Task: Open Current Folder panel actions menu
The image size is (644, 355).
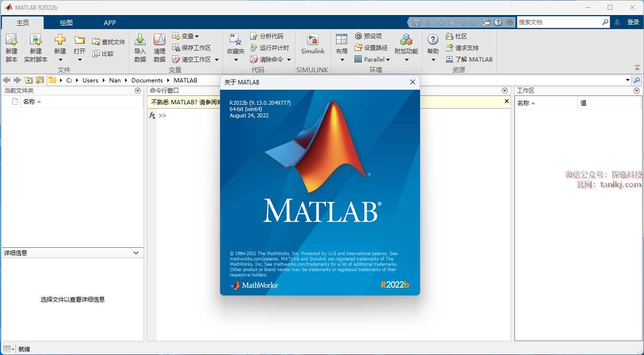Action: 138,91
